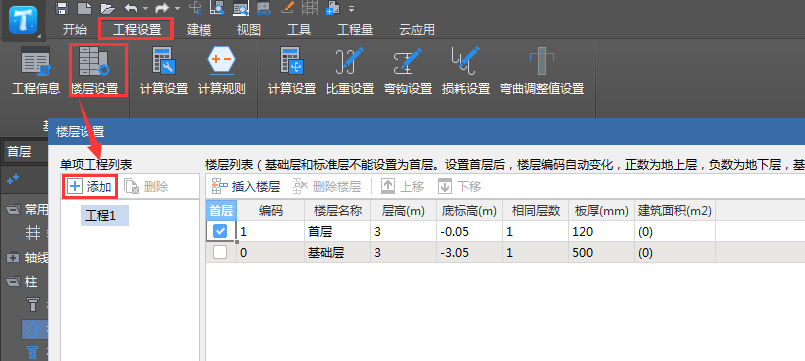This screenshot has width=805, height=361.
Task: Click the 下移 move-down button
Action: tap(459, 186)
